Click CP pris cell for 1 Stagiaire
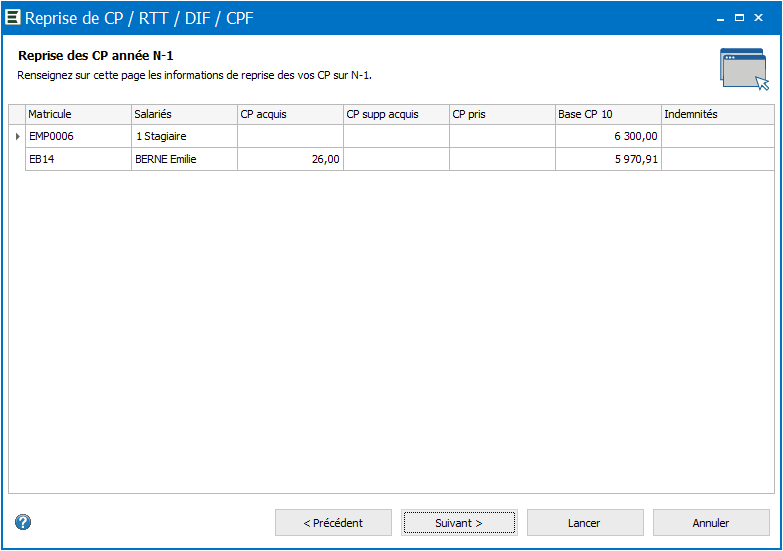 click(x=502, y=136)
